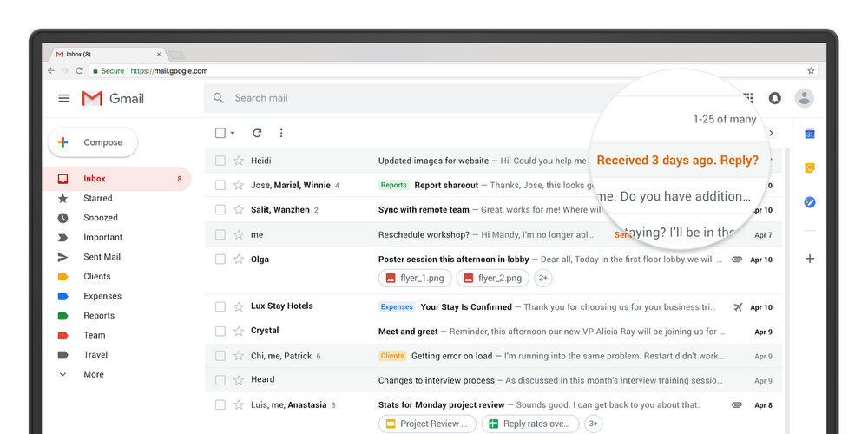Open Google Keep side panel icon
The width and height of the screenshot is (868, 434).
809,168
